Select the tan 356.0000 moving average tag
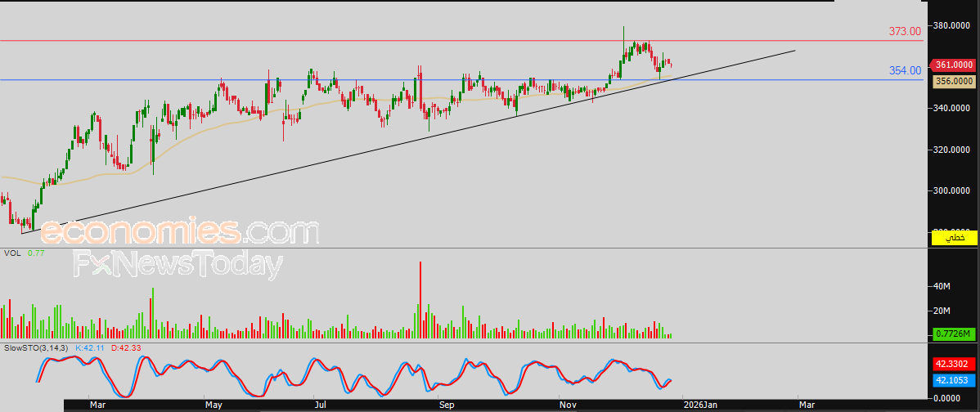Image resolution: width=980 pixels, height=412 pixels. click(955, 81)
